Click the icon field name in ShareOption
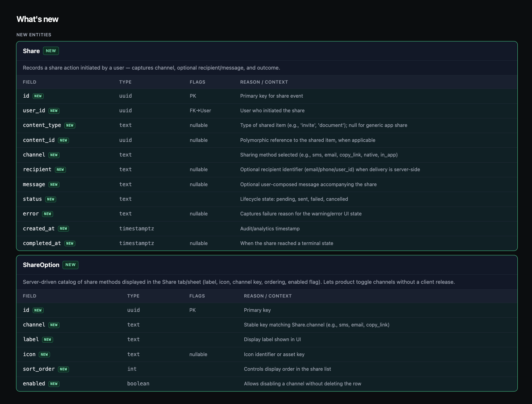This screenshot has width=532, height=404. click(x=29, y=354)
